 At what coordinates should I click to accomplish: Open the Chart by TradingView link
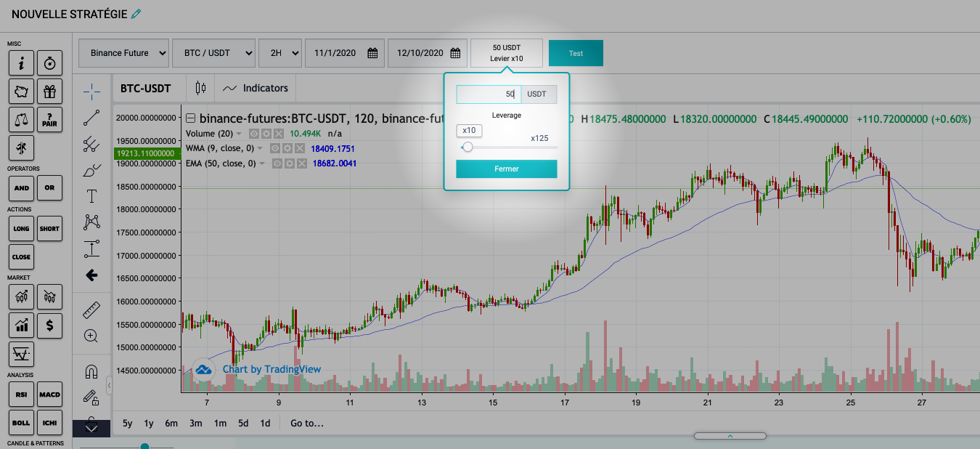pos(271,369)
